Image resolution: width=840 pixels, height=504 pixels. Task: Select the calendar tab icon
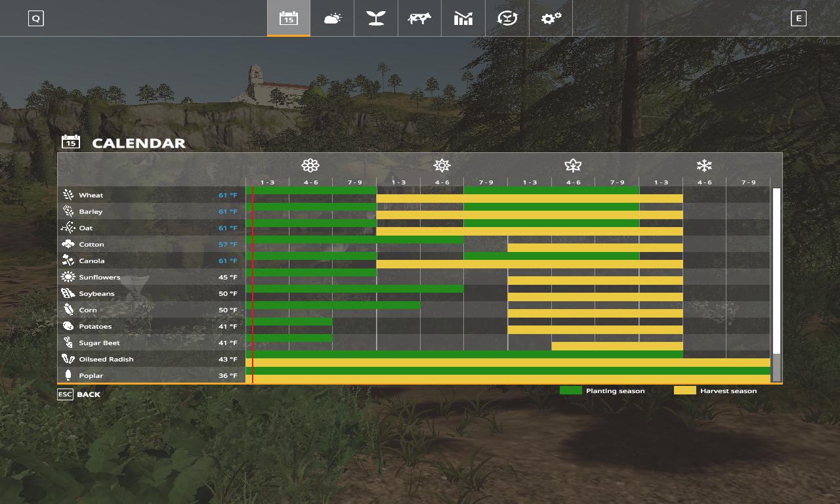tap(288, 18)
